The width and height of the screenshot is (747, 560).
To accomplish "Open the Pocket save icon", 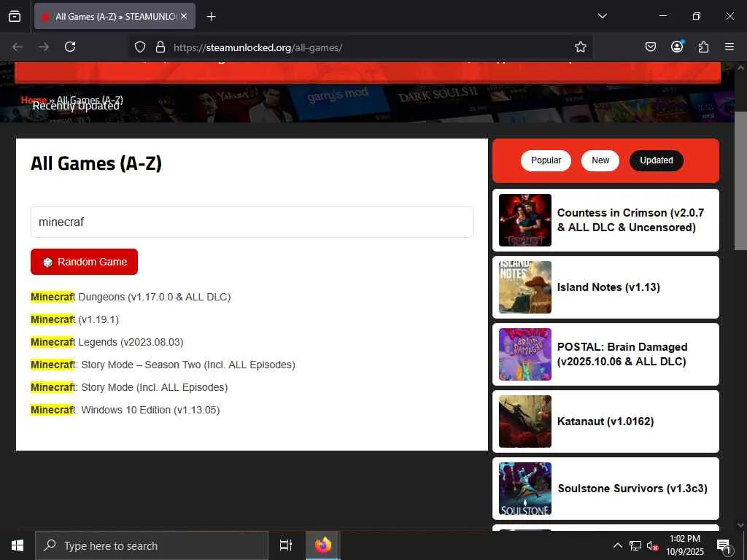I will pyautogui.click(x=650, y=47).
